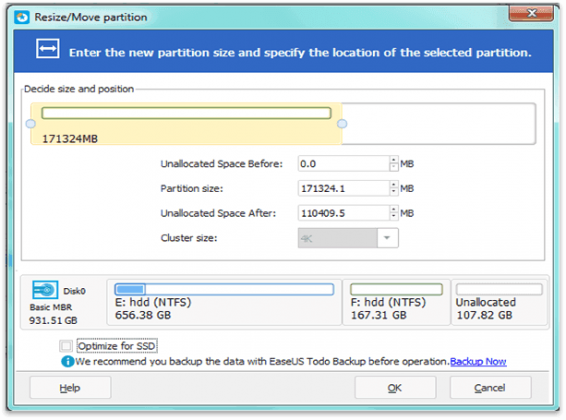Click the right partition resize handle
This screenshot has width=566, height=420.
pyautogui.click(x=342, y=124)
